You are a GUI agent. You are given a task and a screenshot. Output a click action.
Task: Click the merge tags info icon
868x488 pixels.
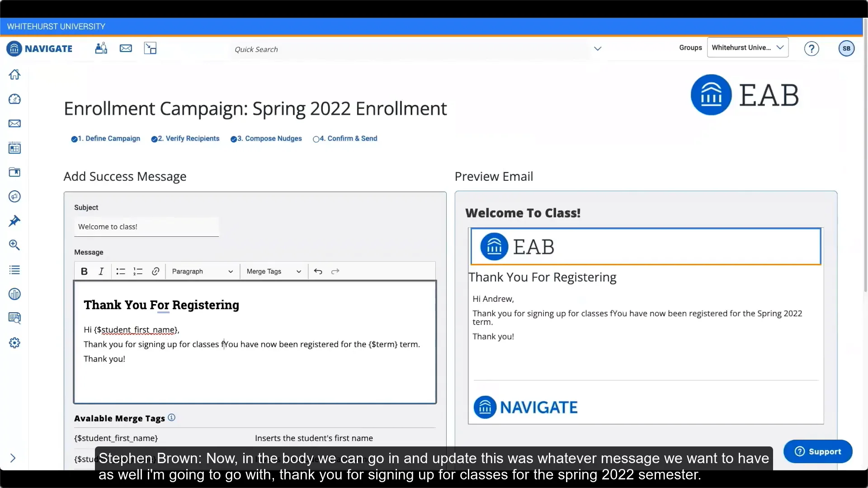coord(171,418)
